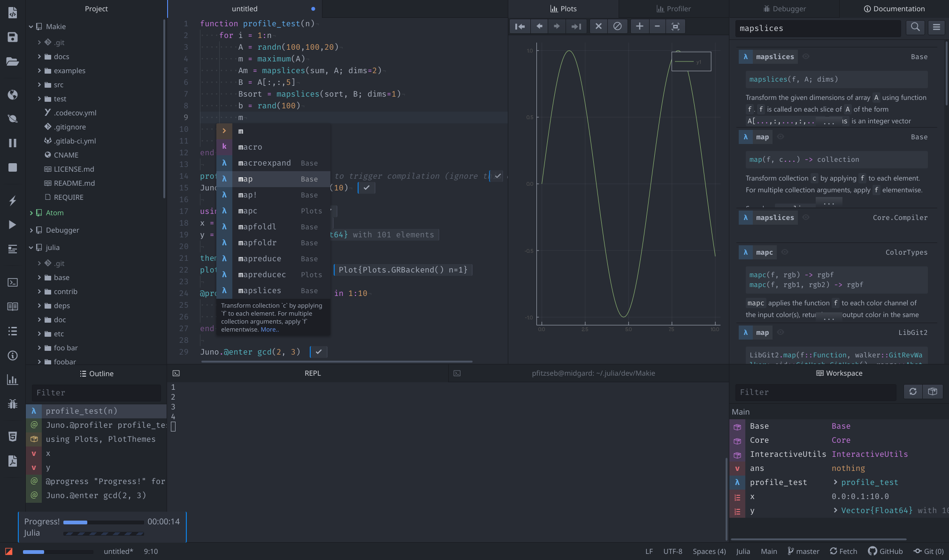Click the plot navigation back arrow
This screenshot has width=949, height=560.
tap(539, 26)
